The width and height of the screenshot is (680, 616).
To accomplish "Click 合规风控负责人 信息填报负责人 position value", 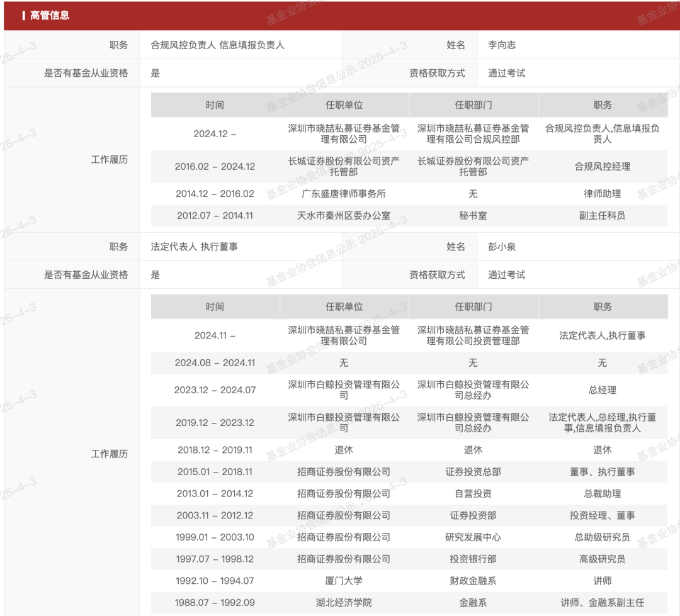I will pos(217,45).
